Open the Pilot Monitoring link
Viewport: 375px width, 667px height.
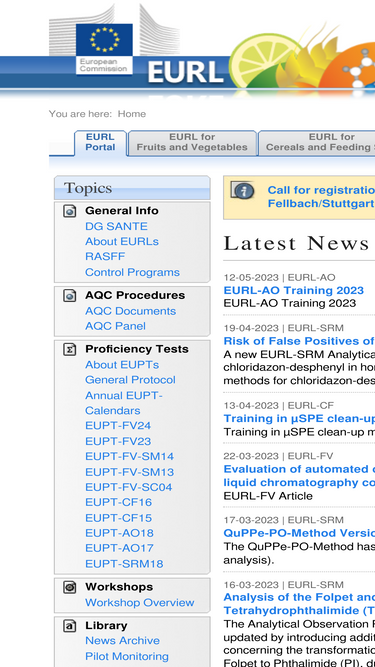pyautogui.click(x=127, y=656)
